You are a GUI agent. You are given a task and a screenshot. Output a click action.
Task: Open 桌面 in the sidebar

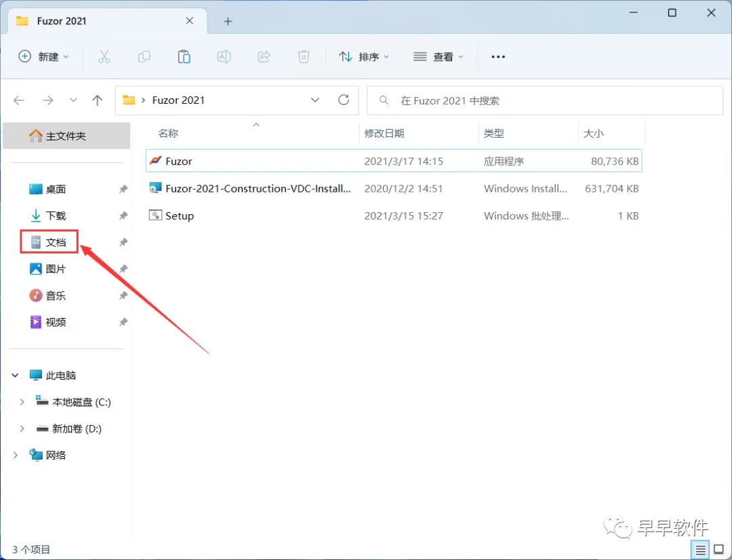coord(56,189)
